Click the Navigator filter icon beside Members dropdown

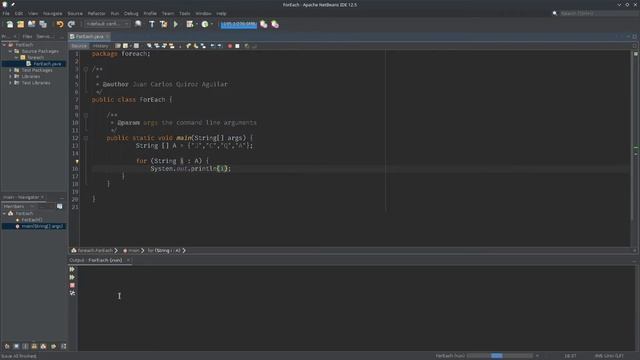coord(60,207)
